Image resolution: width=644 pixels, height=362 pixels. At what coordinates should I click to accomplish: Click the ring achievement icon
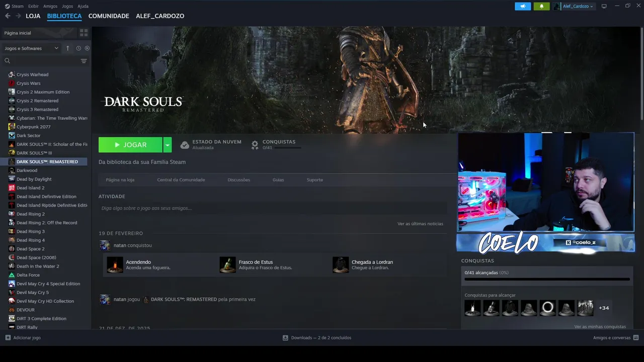click(547, 308)
